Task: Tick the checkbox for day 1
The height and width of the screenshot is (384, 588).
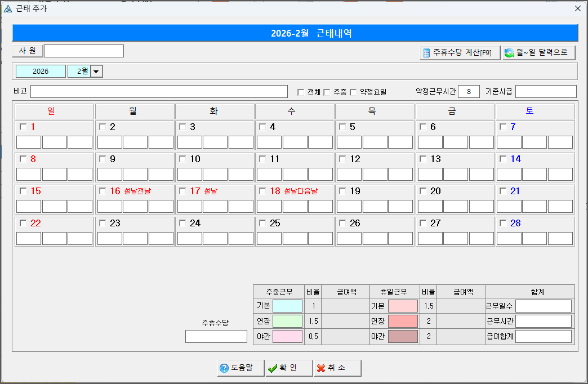Action: [x=23, y=127]
